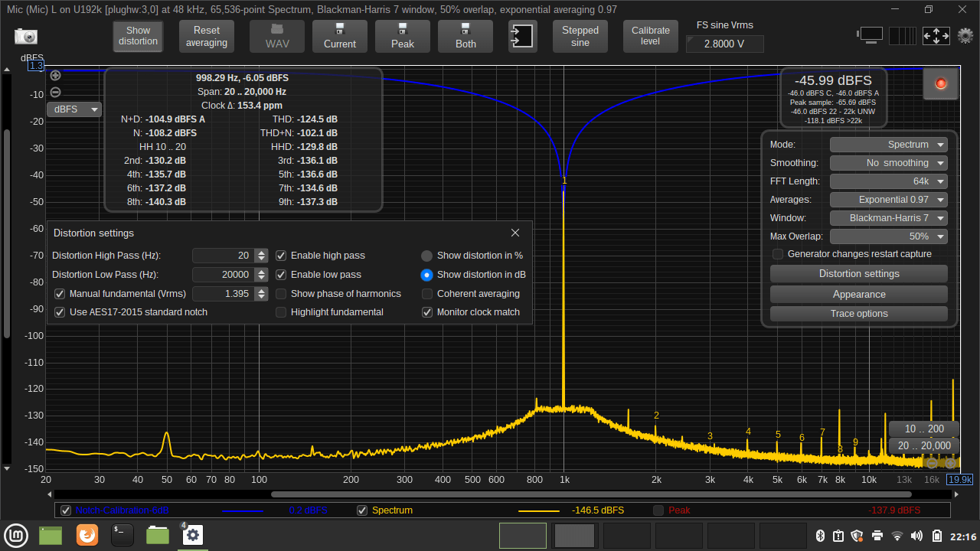Enable Coherent averaging checkbox

427,294
